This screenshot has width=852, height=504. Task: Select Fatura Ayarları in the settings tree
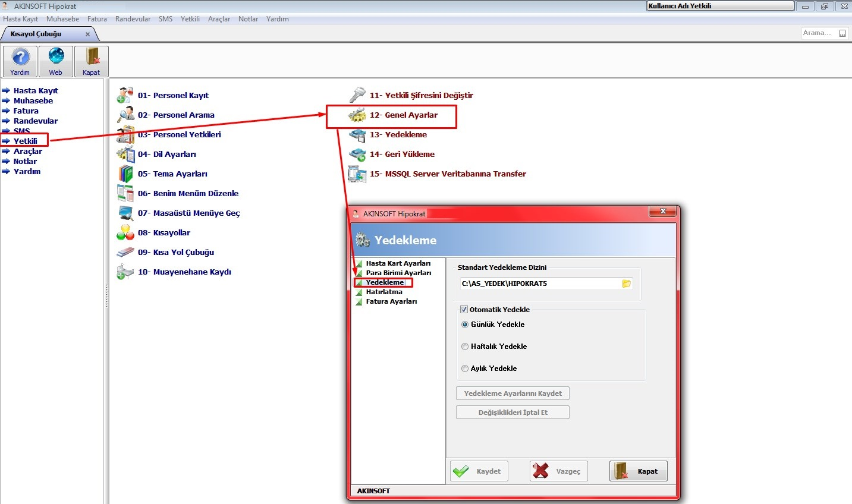391,301
